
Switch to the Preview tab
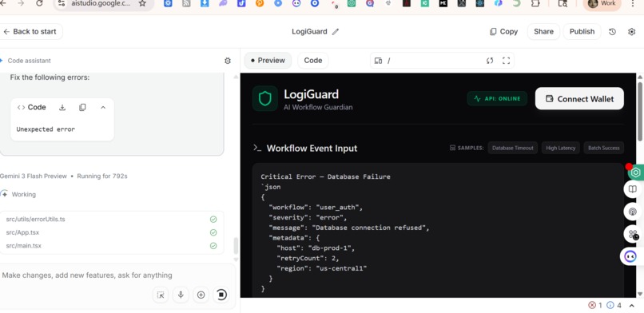268,61
